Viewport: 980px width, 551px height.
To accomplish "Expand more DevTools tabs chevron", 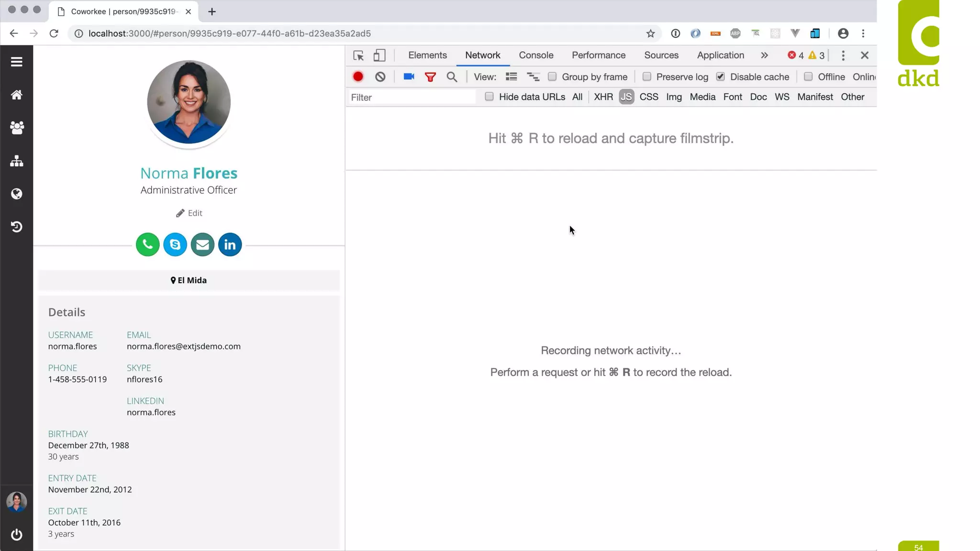I will tap(764, 55).
